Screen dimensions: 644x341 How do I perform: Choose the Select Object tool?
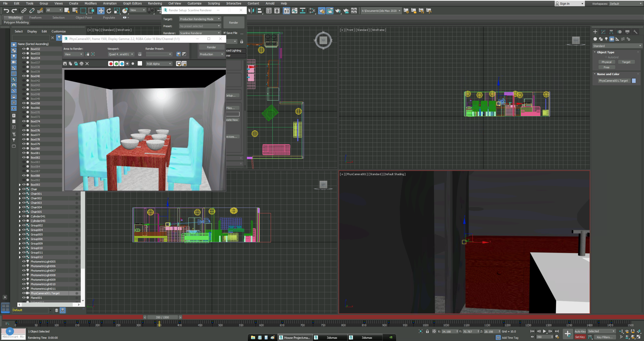(x=67, y=11)
